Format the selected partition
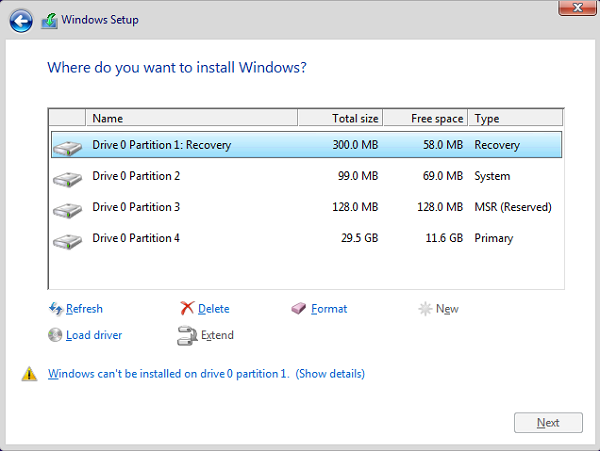Viewport: 600px width, 451px height. click(x=329, y=309)
